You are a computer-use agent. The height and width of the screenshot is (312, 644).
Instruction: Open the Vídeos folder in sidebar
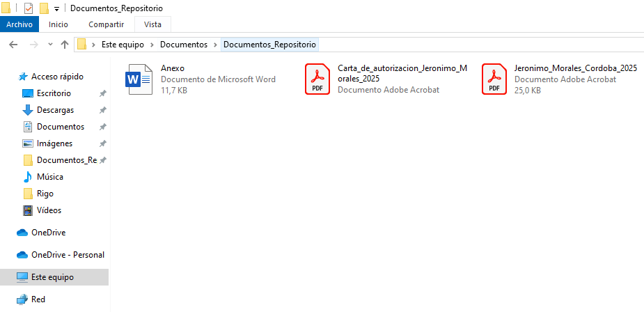click(x=49, y=210)
